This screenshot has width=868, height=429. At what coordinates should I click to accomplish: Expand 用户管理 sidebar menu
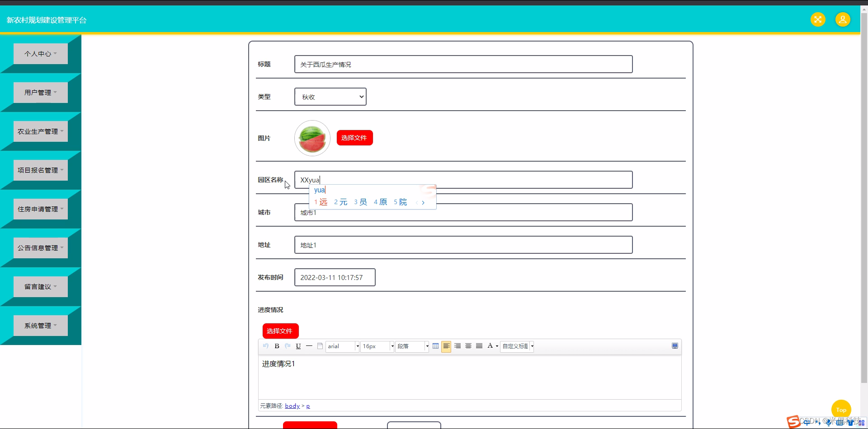pyautogui.click(x=41, y=93)
